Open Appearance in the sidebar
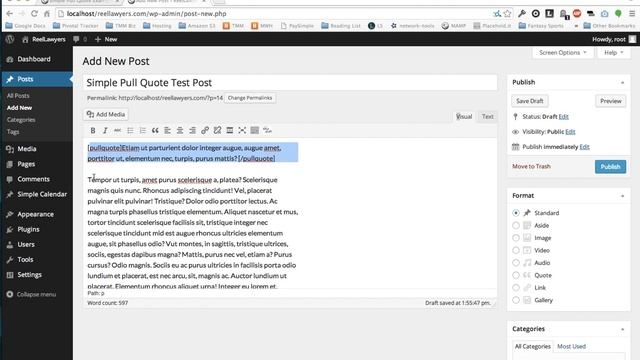 [37, 214]
